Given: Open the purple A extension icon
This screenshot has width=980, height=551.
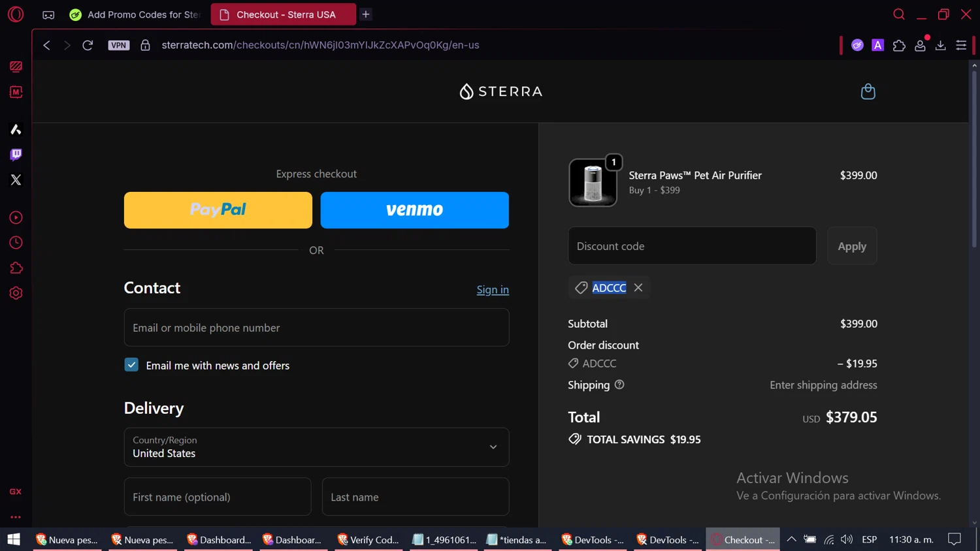Looking at the screenshot, I should tap(877, 45).
